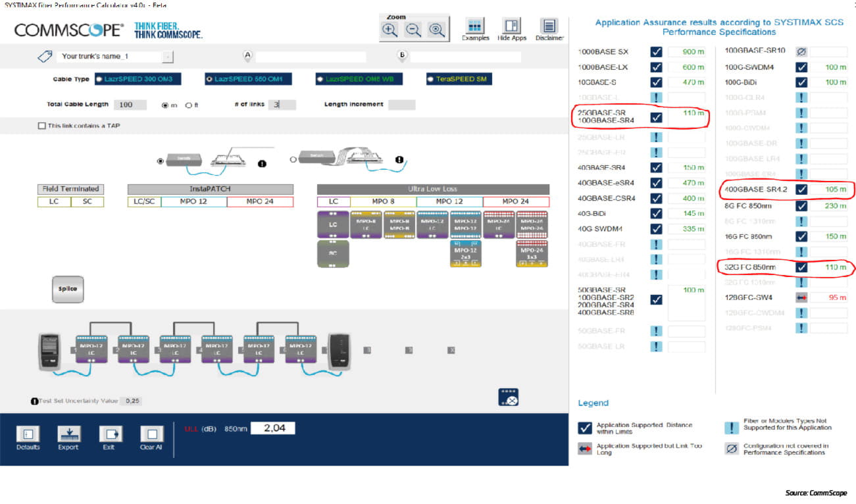Reset zoom with the eye magnifier icon

coord(436,29)
